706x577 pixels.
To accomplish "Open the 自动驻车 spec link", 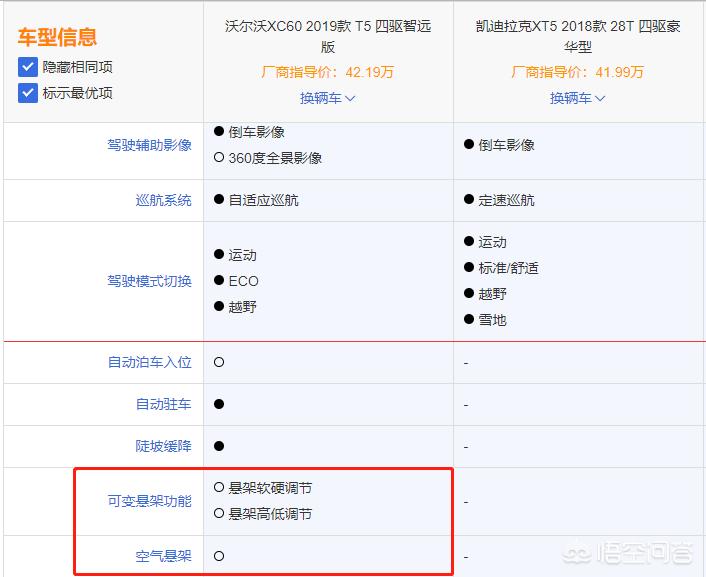I will click(x=163, y=404).
